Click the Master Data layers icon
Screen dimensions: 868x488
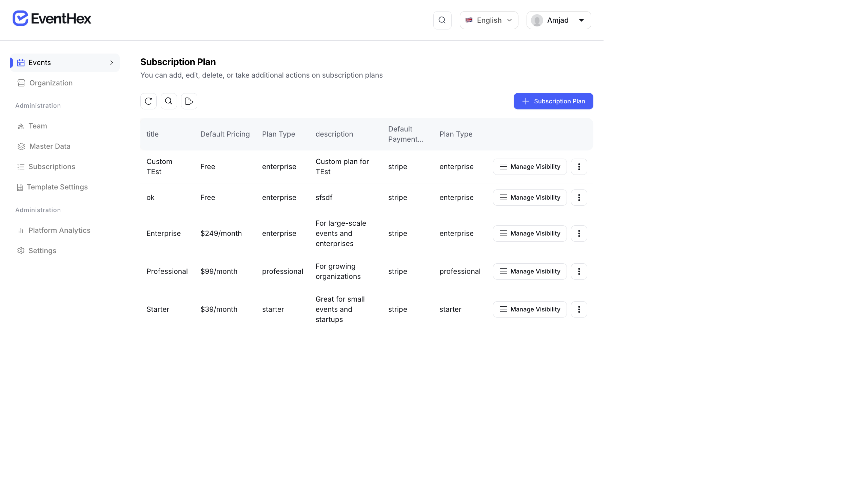(21, 146)
